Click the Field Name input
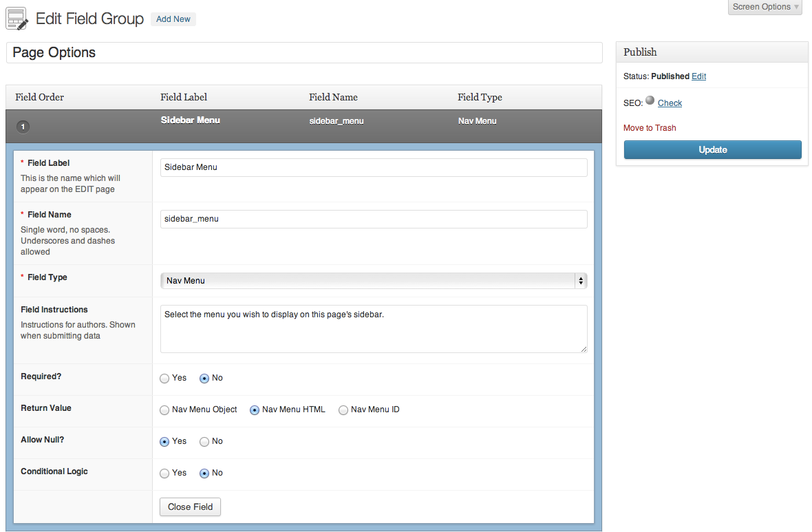The image size is (812, 532). coord(374,219)
